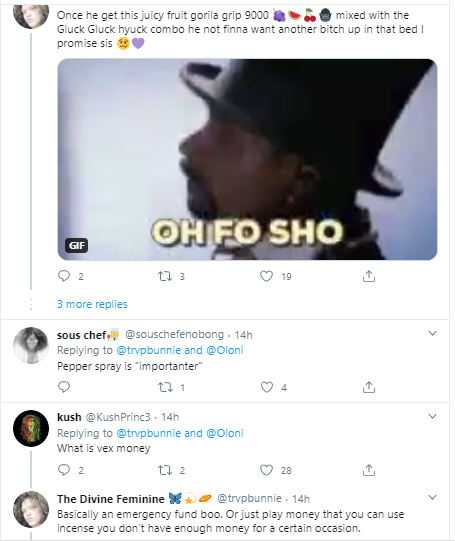Screen dimensions: 455x541
Task: Open @trvpbunnie mention in kush's reply
Action: tap(149, 433)
